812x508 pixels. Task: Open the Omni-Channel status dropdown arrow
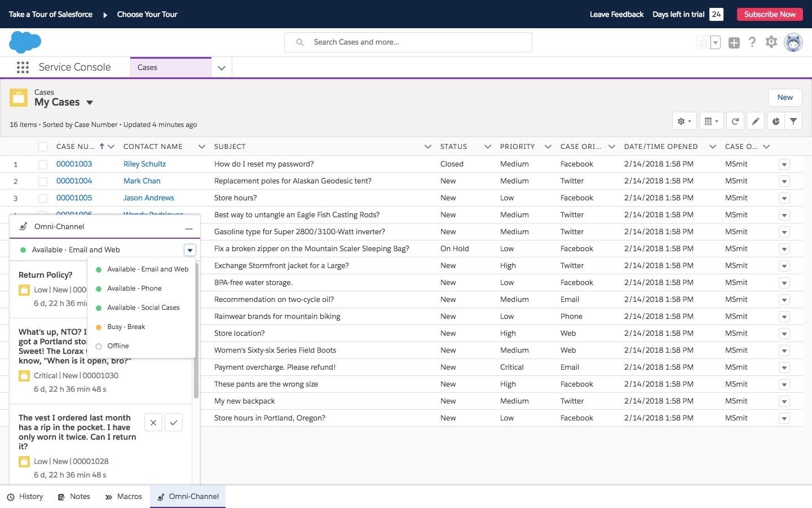[x=190, y=250]
